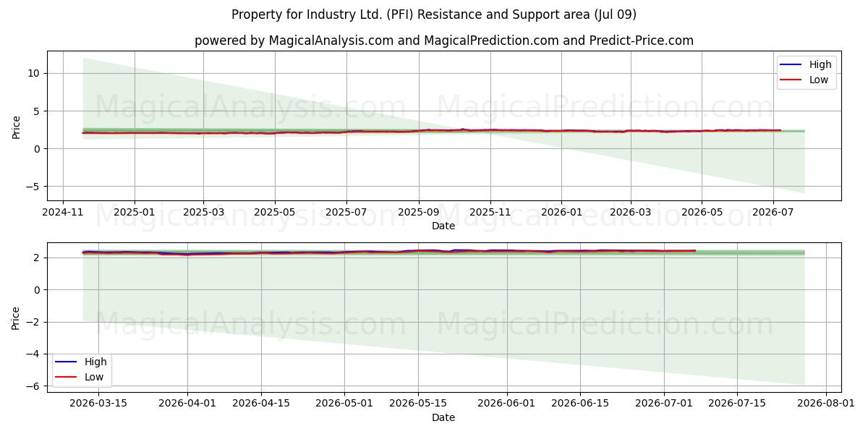Screen dimensions: 868x434
Task: Click the '2026-06-15' label on the bottom x-axis
Action: (580, 404)
